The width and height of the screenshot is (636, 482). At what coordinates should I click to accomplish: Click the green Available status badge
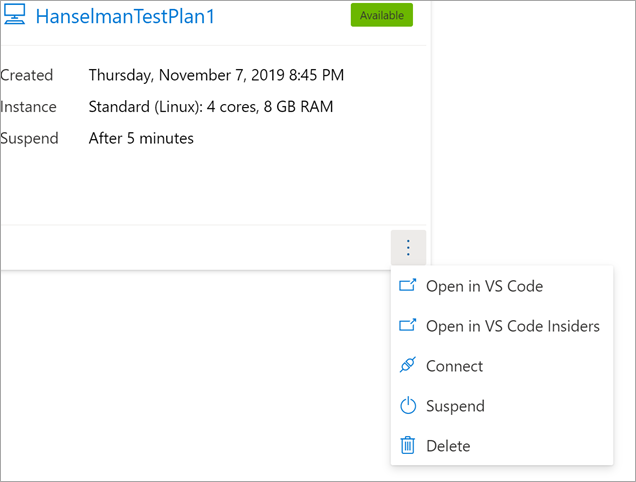tap(382, 15)
